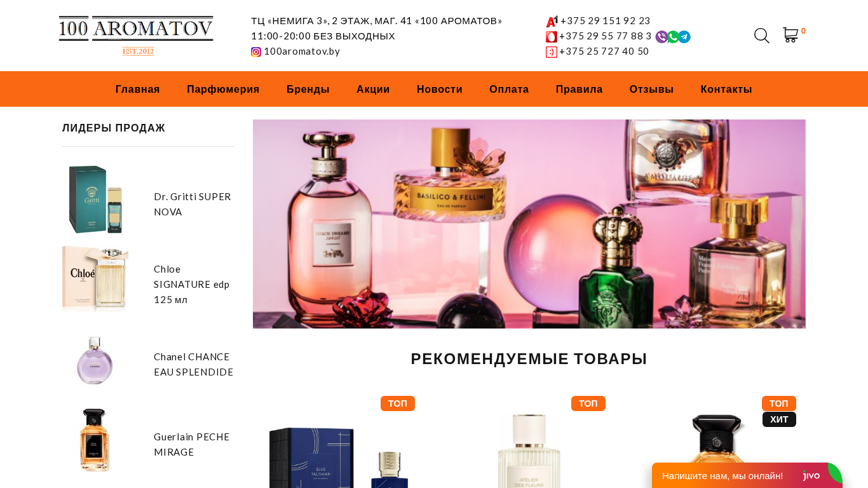Image resolution: width=868 pixels, height=488 pixels.
Task: Click the perfume bottles promo banner
Action: 529,224
